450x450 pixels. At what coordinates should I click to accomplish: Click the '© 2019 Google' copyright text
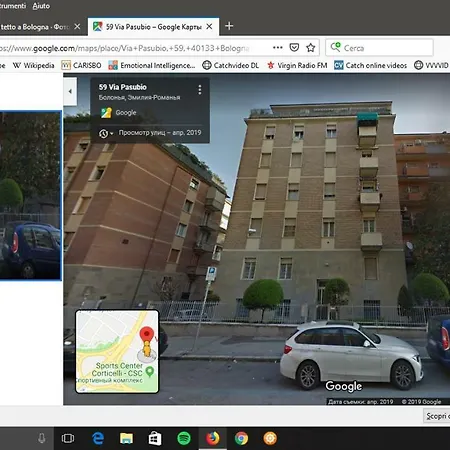tap(421, 402)
